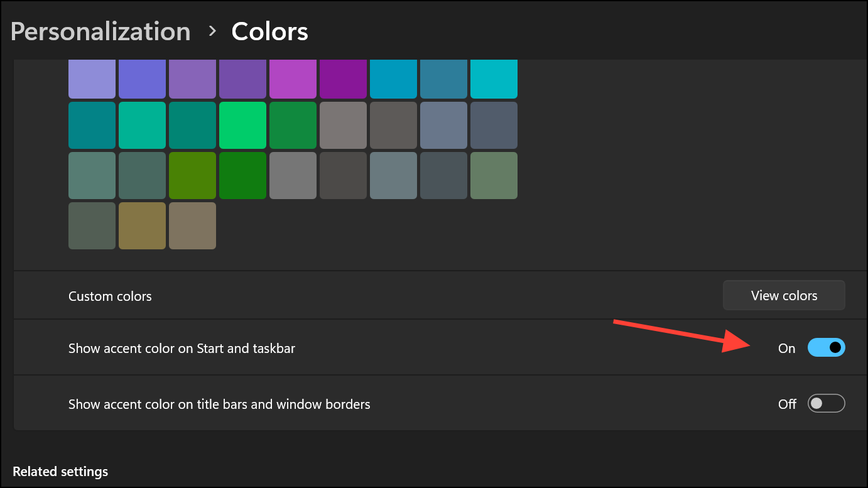This screenshot has height=488, width=868.
Task: Go back to Personalization breadcrumb
Action: 100,31
